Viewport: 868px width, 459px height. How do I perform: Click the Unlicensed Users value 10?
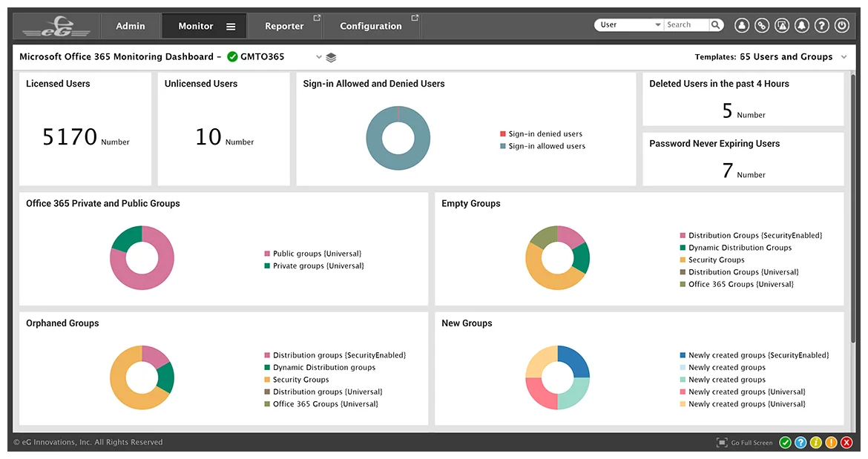pos(208,137)
